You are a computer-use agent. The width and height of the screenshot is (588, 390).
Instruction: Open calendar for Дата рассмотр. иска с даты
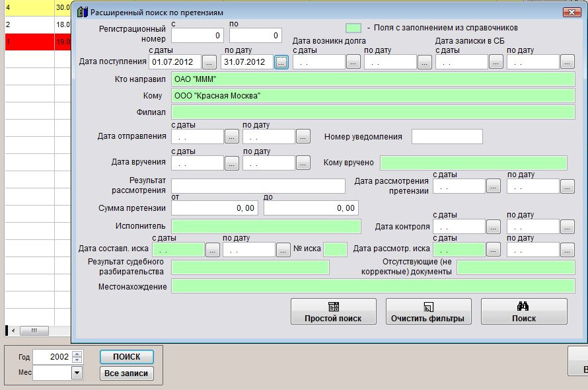point(493,250)
